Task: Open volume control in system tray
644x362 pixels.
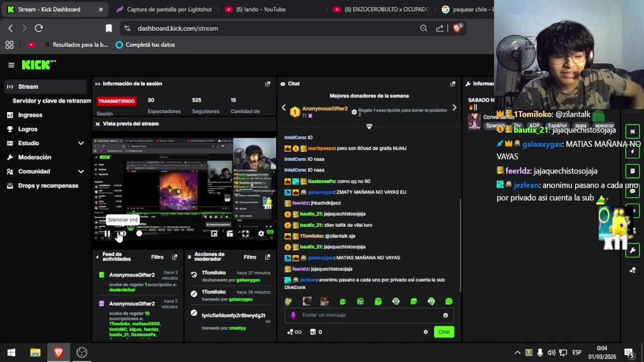Action: pyautogui.click(x=551, y=352)
